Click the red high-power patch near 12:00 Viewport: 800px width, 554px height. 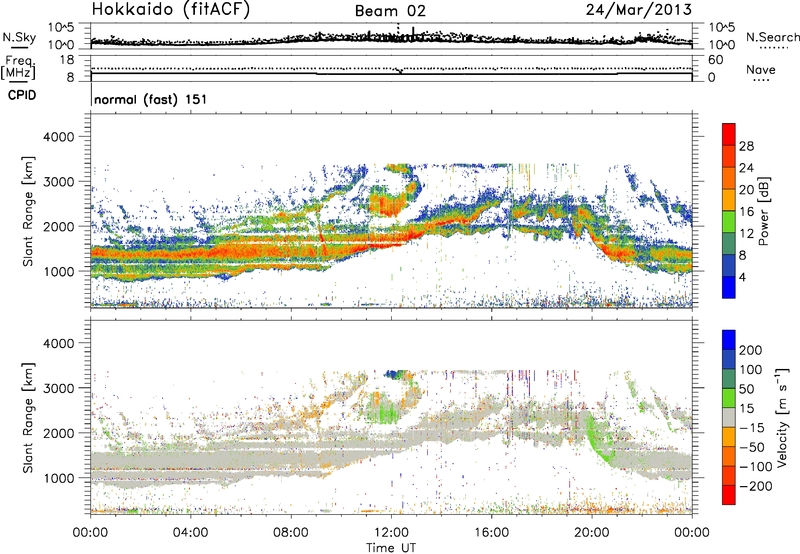coord(389,203)
